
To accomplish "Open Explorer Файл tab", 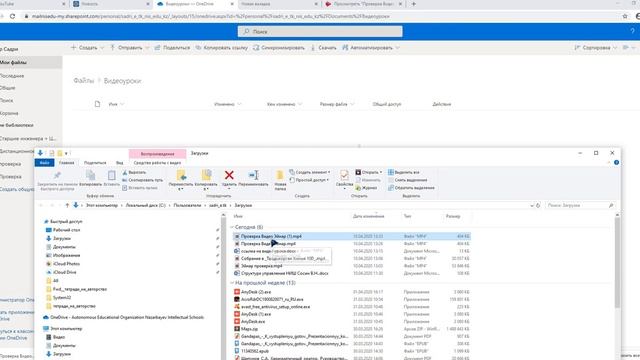I will pyautogui.click(x=44, y=162).
